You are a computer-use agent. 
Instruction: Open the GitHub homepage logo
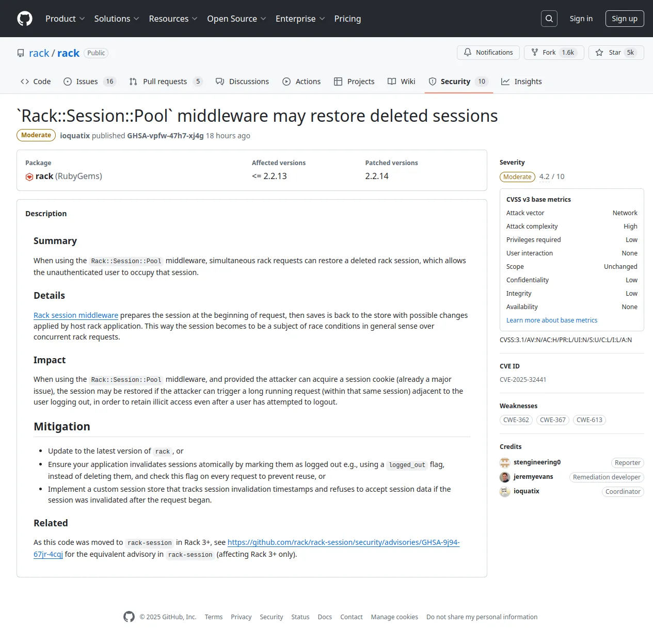25,19
